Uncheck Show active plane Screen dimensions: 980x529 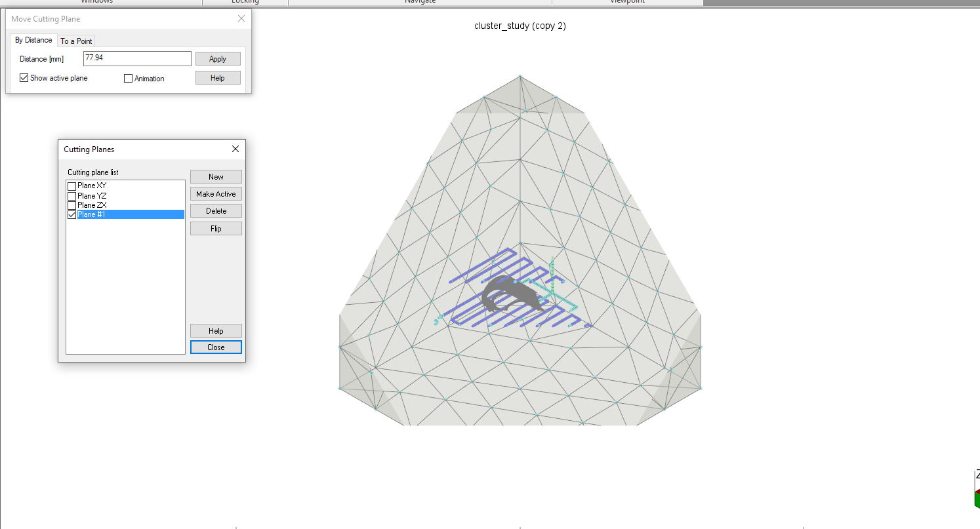[24, 78]
